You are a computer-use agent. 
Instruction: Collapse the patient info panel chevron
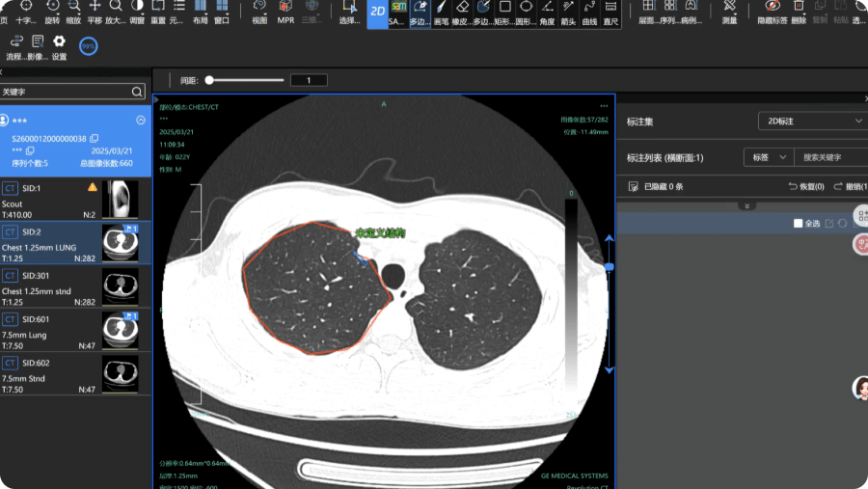point(141,121)
